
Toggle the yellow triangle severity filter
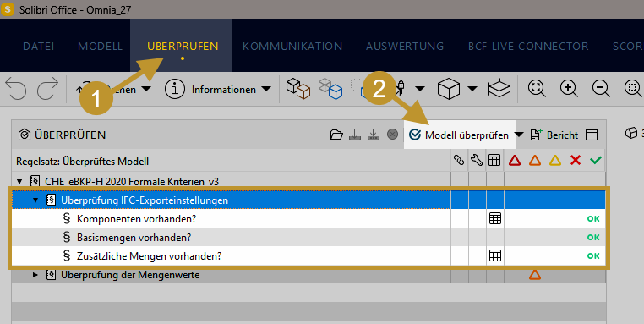point(555,161)
